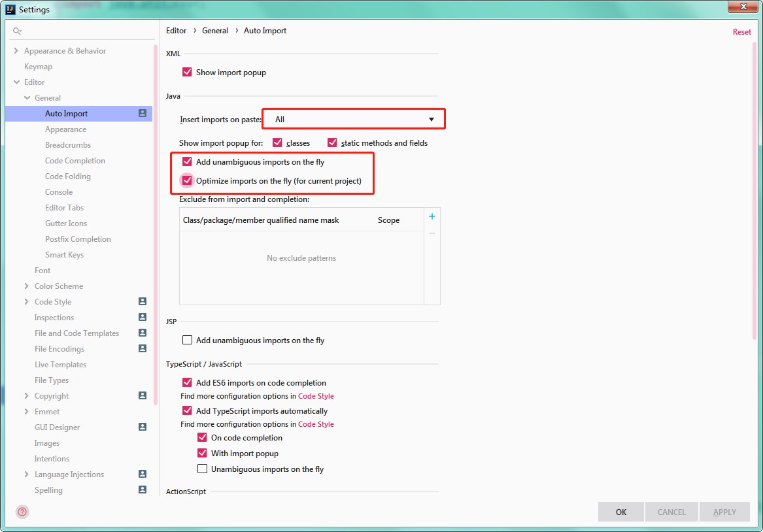Toggle Optimize imports on the fly checkbox
This screenshot has width=763, height=532.
187,180
